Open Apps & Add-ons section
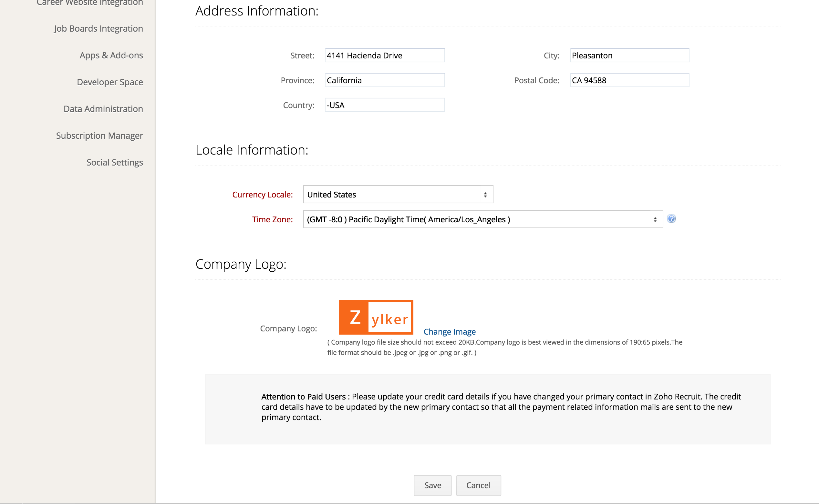This screenshot has width=819, height=504. point(111,55)
